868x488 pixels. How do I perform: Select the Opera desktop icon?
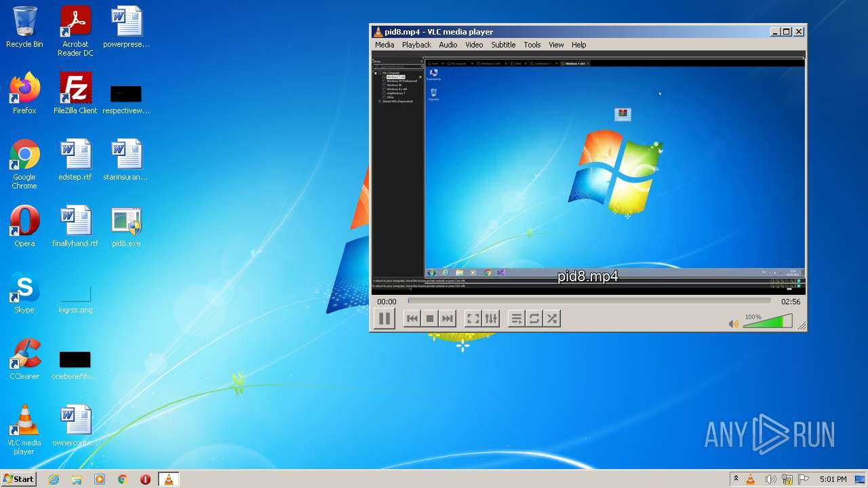tap(24, 226)
